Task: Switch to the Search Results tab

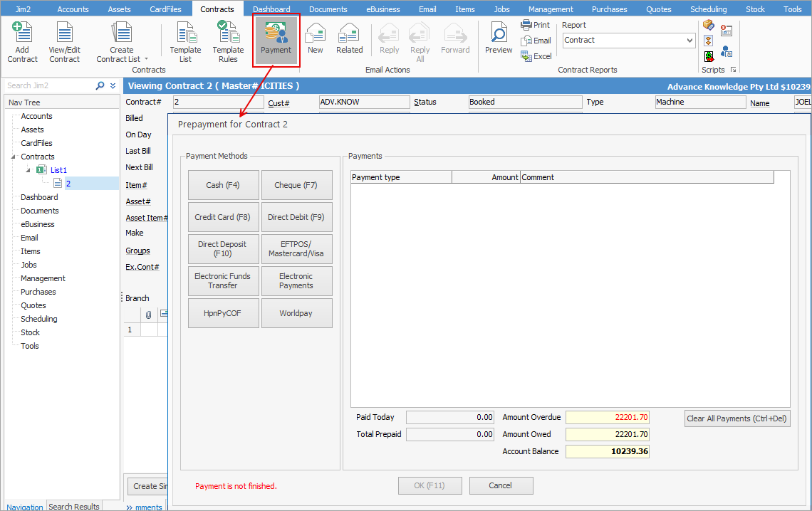Action: [74, 506]
